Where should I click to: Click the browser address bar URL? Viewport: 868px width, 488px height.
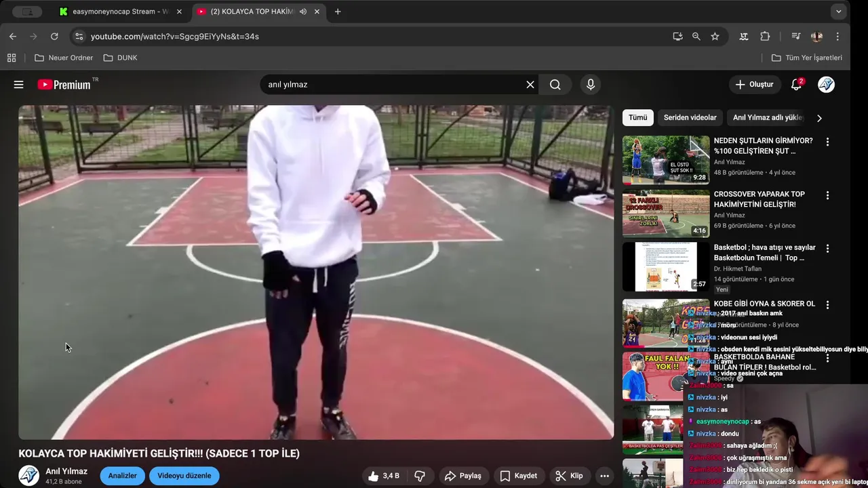175,37
